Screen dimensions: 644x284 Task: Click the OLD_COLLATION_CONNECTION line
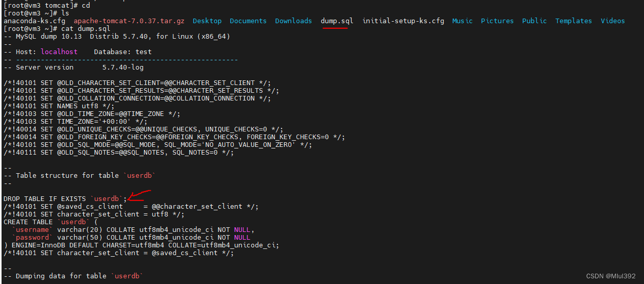[x=137, y=98]
